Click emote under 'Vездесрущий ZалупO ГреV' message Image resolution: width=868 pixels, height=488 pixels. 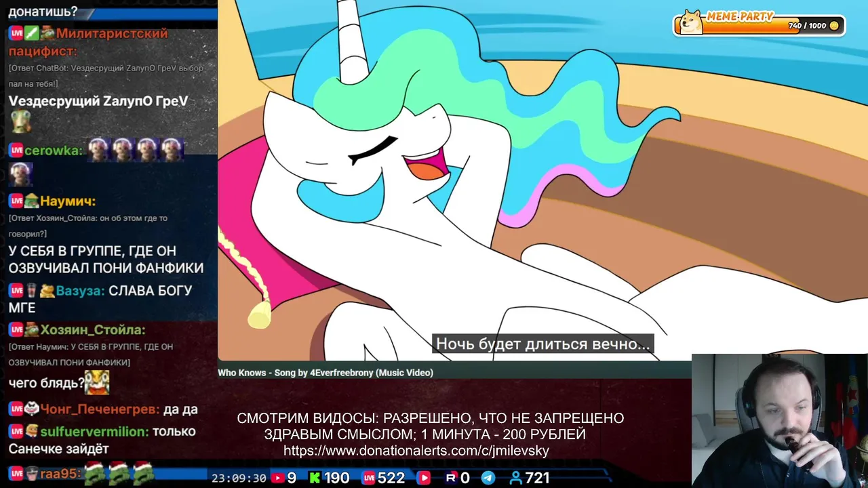click(x=20, y=123)
